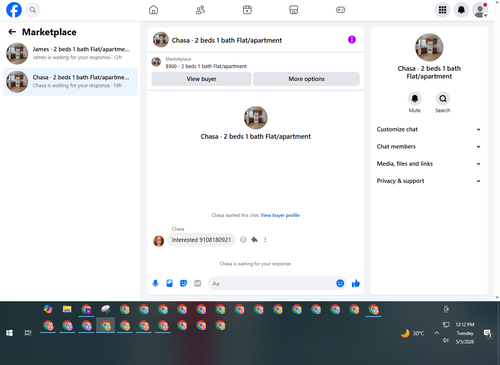Open the Gaming tab icon

[340, 10]
